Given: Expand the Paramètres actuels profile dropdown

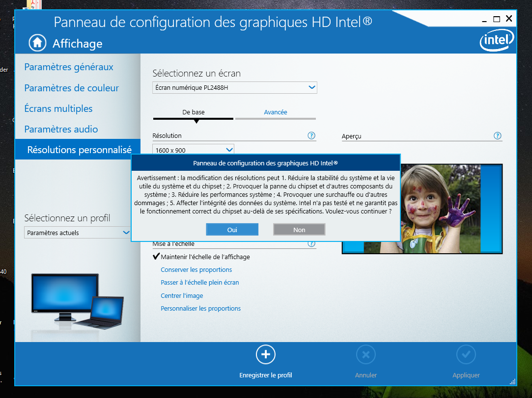Looking at the screenshot, I should click(x=78, y=233).
